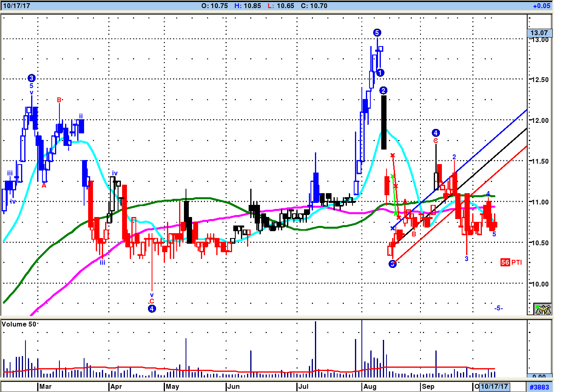Viewport: 566px width, 392px height.
Task: Click the balance scale icon on price axis
Action: [x=542, y=309]
